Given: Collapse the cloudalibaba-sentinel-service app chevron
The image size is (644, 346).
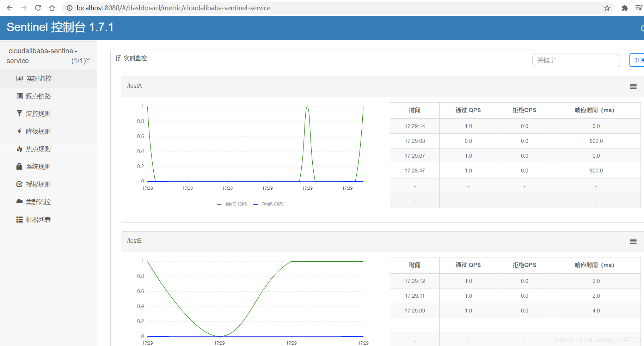Looking at the screenshot, I should [x=88, y=60].
